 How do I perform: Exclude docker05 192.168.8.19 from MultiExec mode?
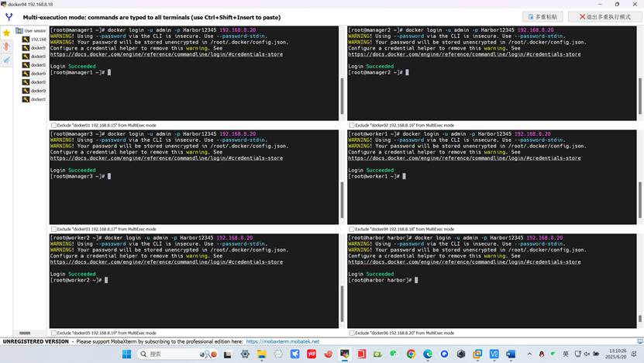click(53, 333)
